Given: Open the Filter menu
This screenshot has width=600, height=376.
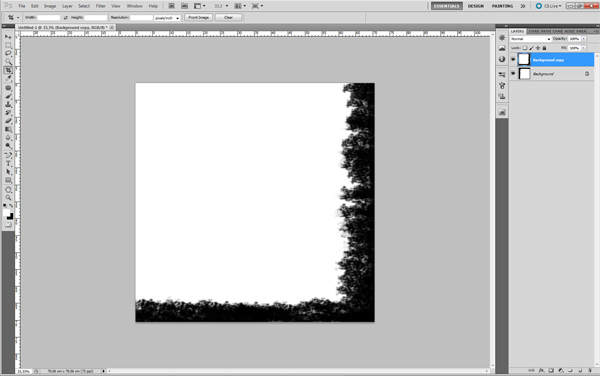Looking at the screenshot, I should coord(101,6).
